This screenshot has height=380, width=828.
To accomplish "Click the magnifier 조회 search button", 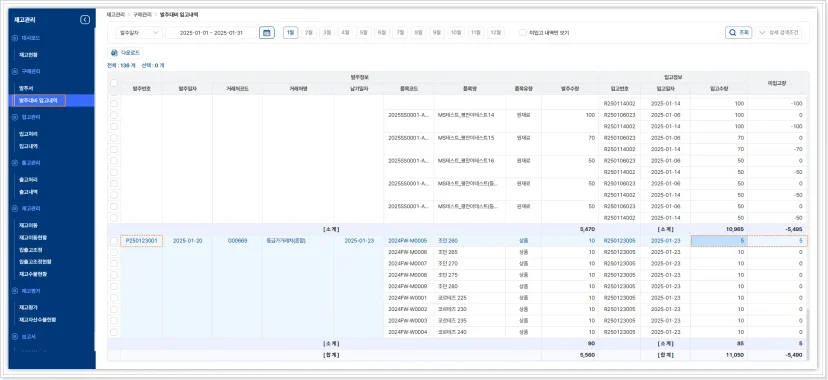I will 738,33.
